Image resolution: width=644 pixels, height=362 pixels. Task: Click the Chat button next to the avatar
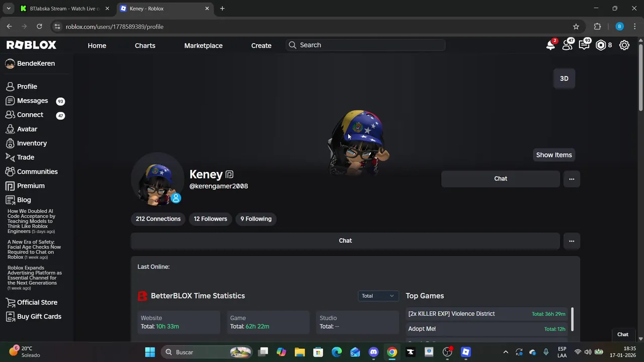501,179
